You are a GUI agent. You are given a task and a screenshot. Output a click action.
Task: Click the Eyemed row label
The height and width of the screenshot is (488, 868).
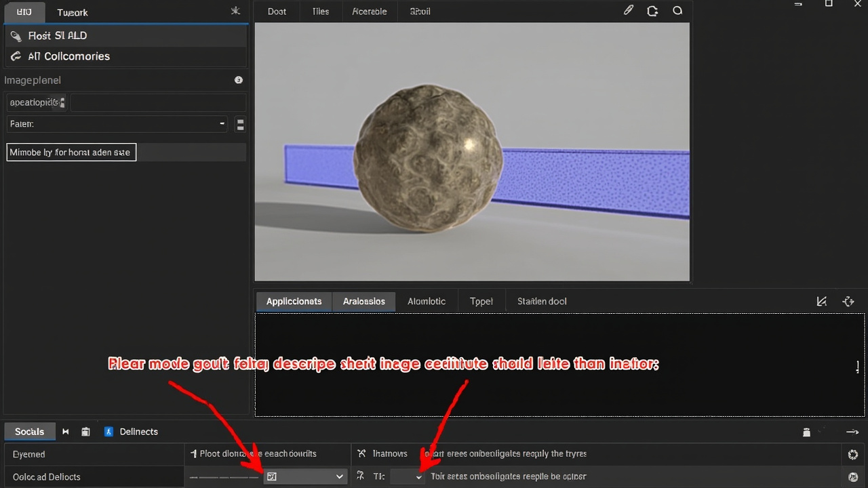(x=29, y=454)
